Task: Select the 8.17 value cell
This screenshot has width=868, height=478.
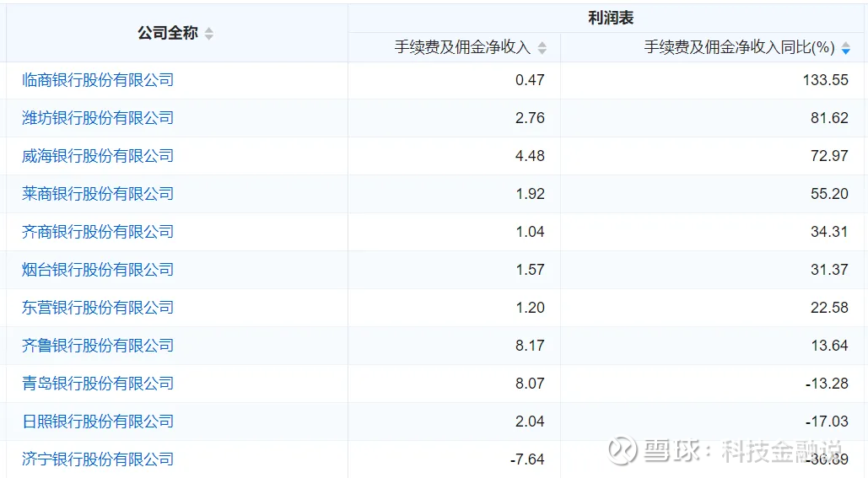Action: (x=455, y=346)
